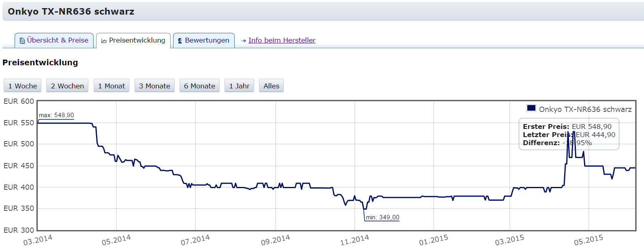Image resolution: width=644 pixels, height=251 pixels.
Task: Click the chart icon in the Preisentwicklung tab
Action: point(104,41)
